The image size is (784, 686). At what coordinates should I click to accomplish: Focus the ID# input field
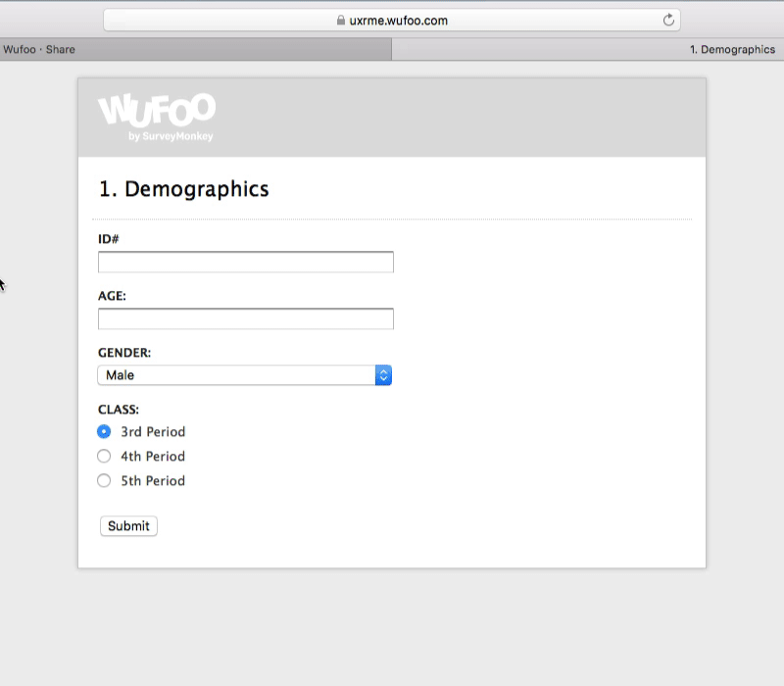pos(246,262)
